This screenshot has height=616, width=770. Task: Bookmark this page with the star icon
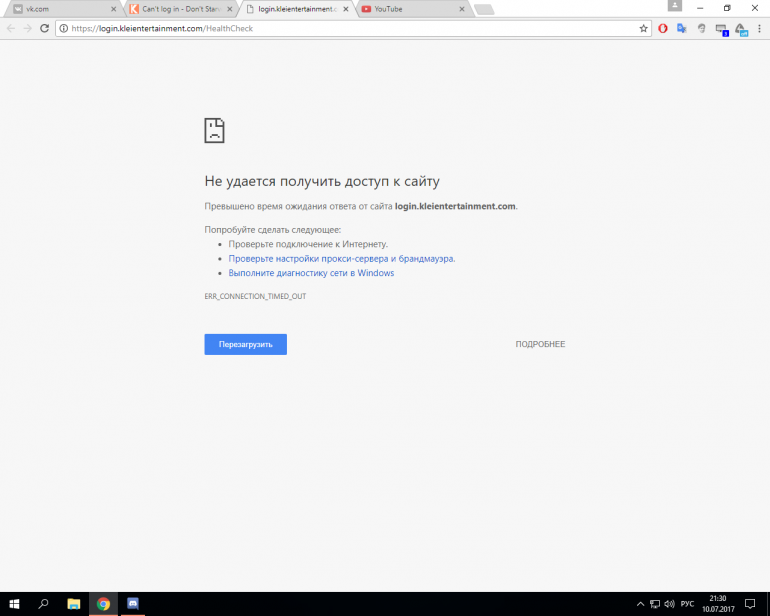pos(644,28)
